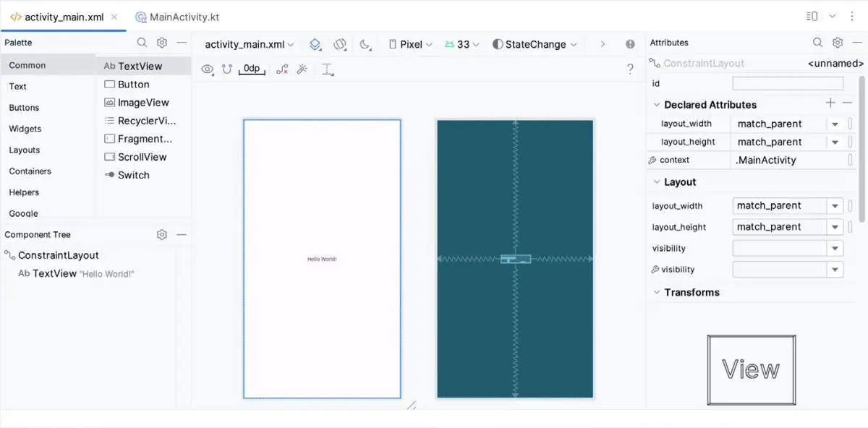Toggle Enable Autoconnection to parent

pyautogui.click(x=228, y=69)
